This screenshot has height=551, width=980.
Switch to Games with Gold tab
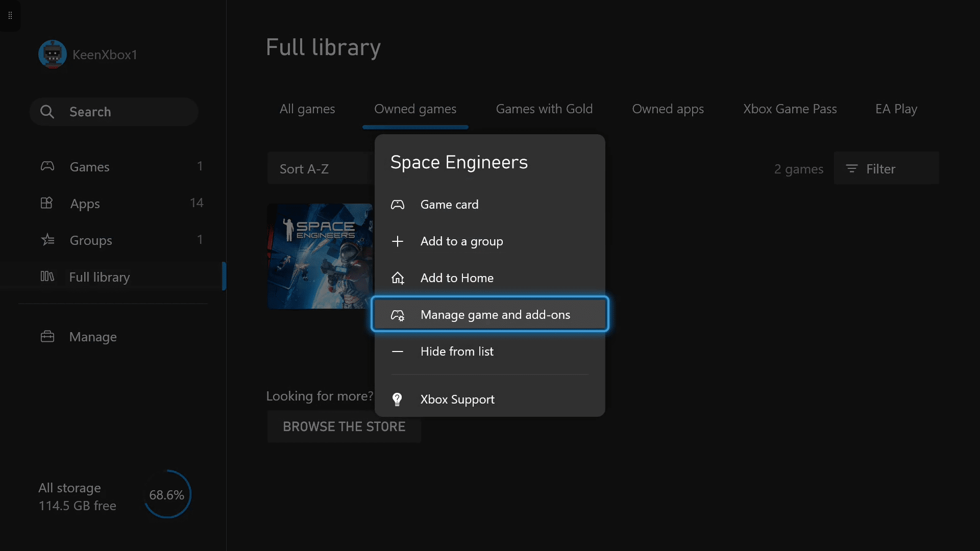(544, 109)
